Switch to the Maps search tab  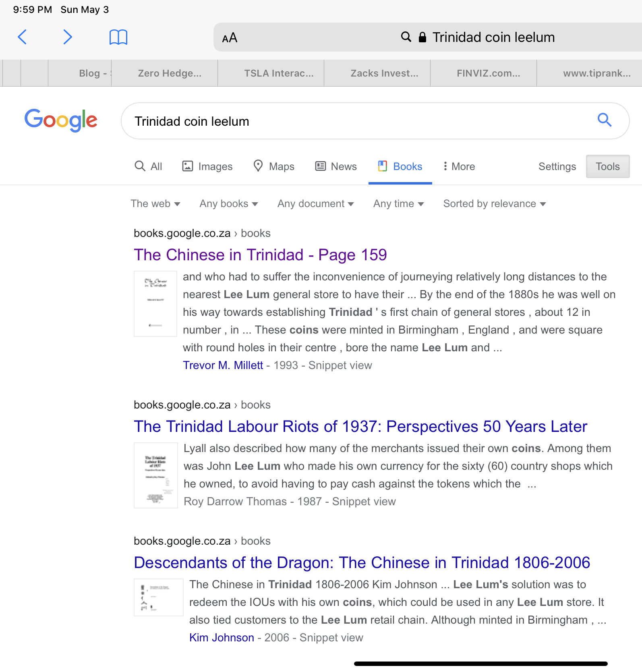[274, 166]
